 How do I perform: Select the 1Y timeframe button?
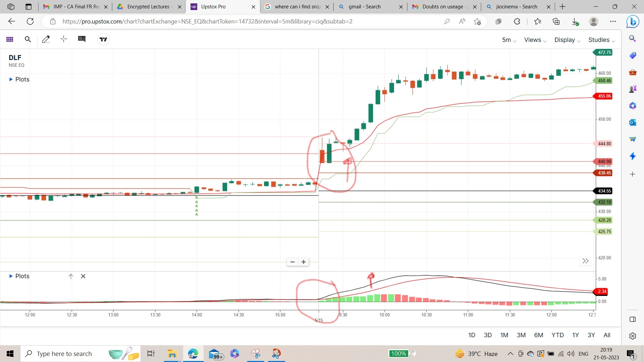(x=576, y=335)
